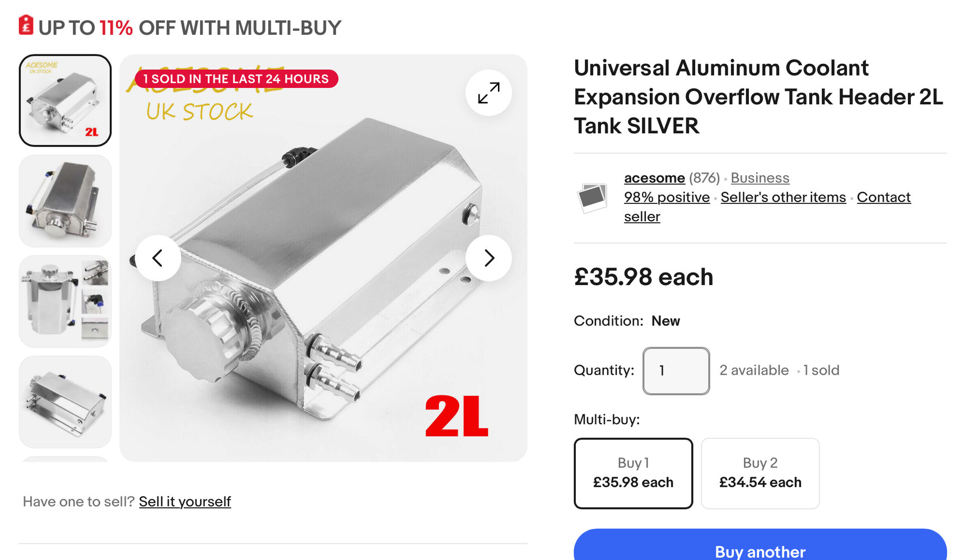978x560 pixels.
Task: Open Seller's other items link
Action: tap(783, 198)
